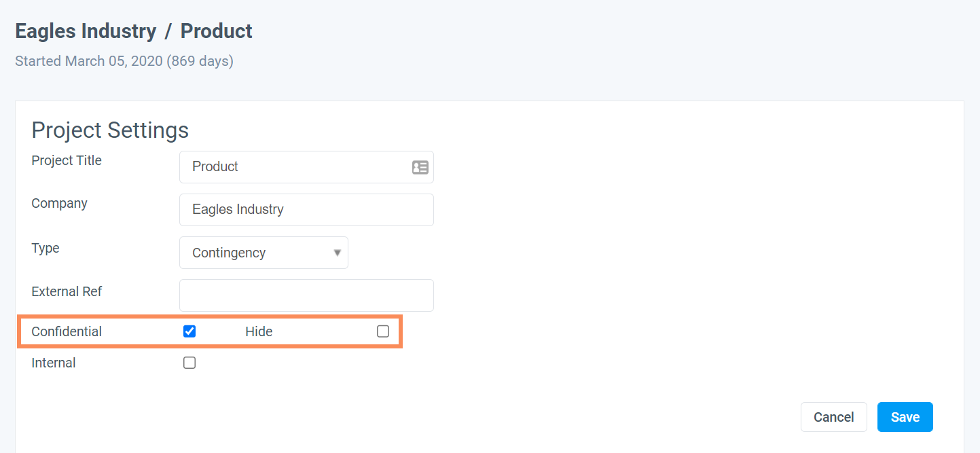The image size is (980, 453).
Task: Open Eagles Industry breadcrumb link
Action: (86, 31)
